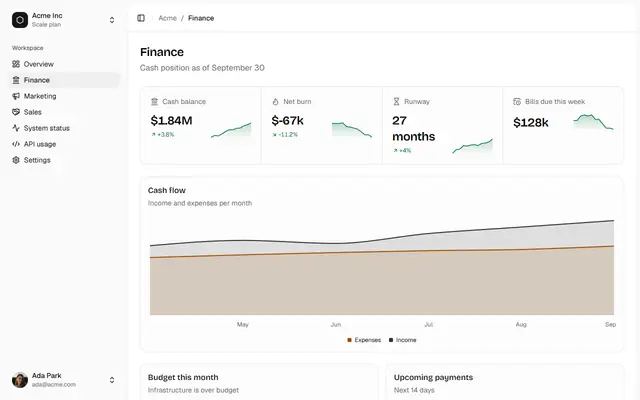
Task: Click the Marketing megaphone icon
Action: (16, 96)
